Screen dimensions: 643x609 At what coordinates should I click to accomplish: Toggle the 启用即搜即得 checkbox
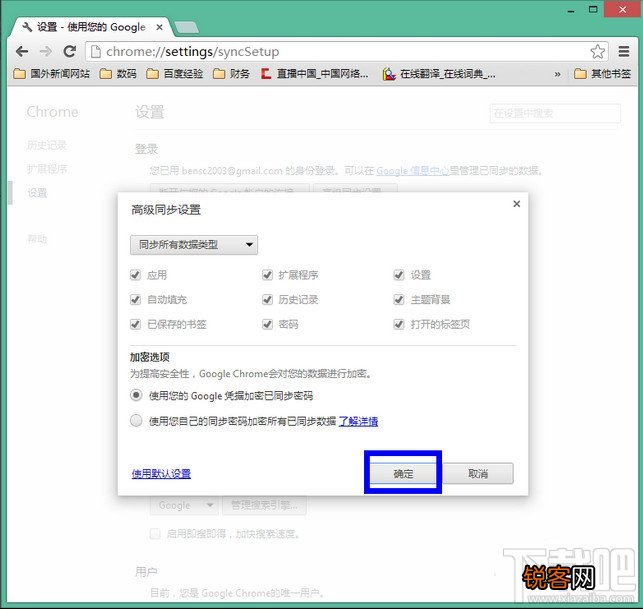[x=155, y=534]
